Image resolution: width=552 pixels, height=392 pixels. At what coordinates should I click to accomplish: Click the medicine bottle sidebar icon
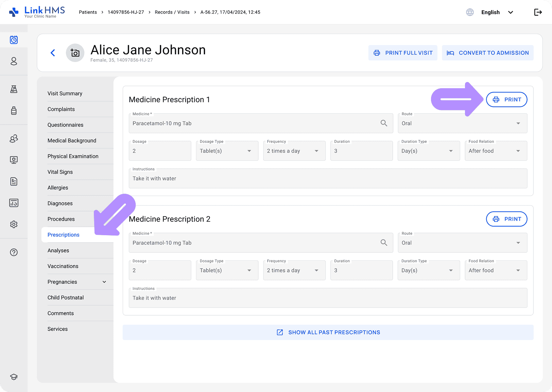pyautogui.click(x=14, y=110)
